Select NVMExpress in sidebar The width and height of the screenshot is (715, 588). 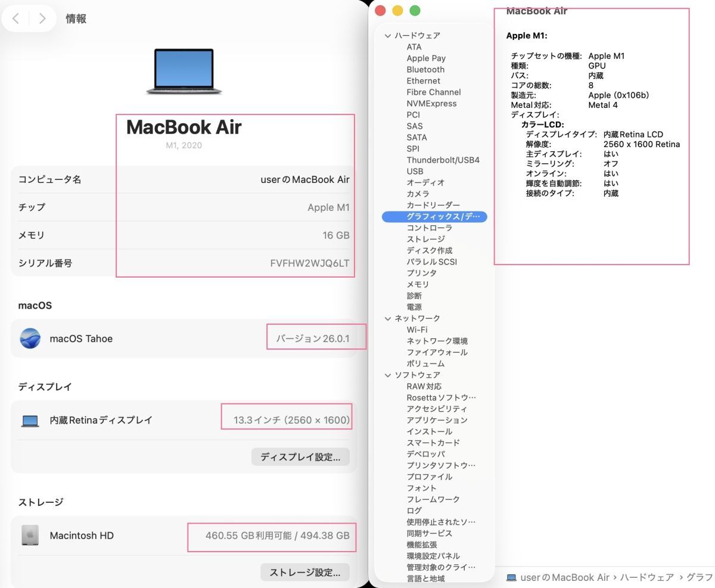click(x=431, y=104)
